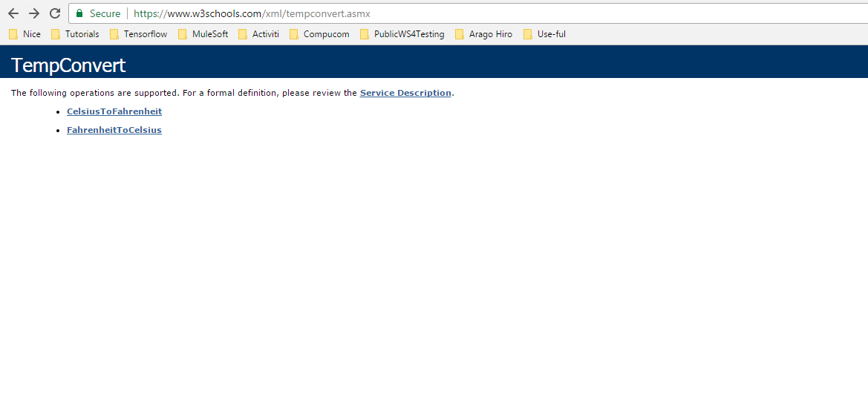The height and width of the screenshot is (413, 868).
Task: Open the Tensorflow bookmarks folder
Action: [138, 34]
